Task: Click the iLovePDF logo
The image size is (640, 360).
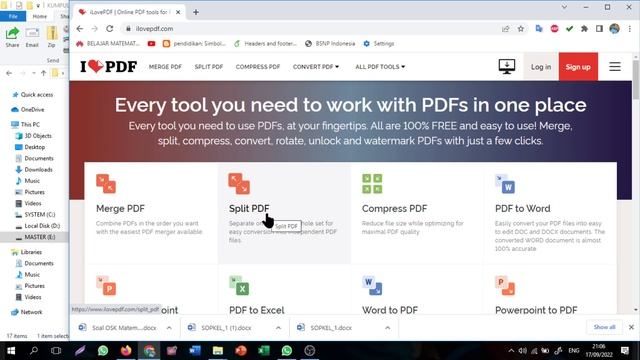Action: [109, 66]
